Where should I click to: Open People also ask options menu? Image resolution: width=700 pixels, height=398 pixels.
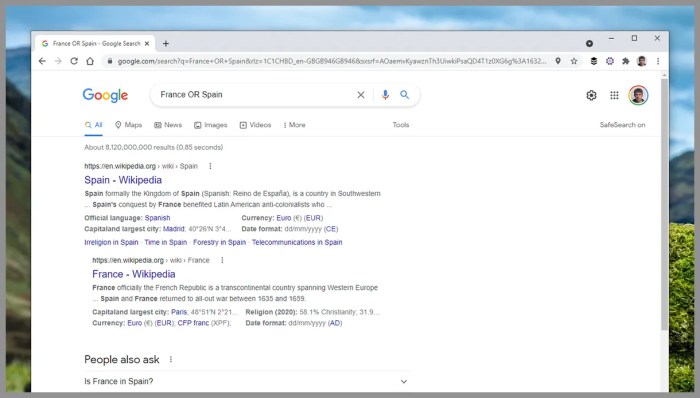pyautogui.click(x=171, y=359)
